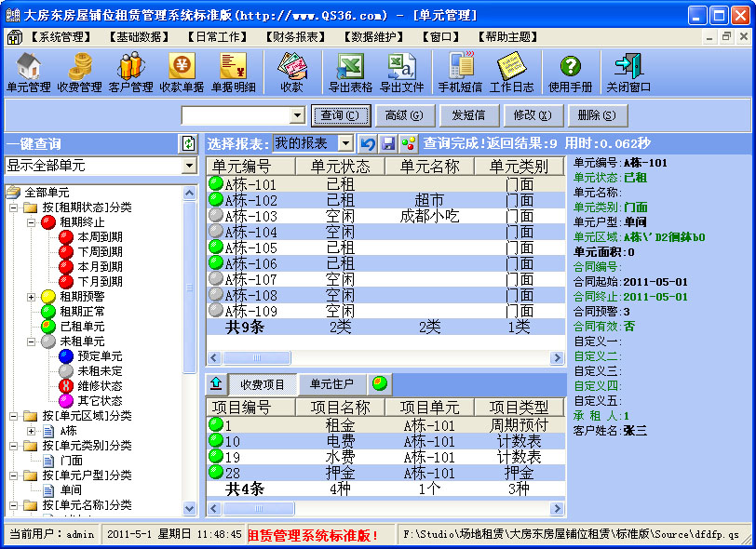
Task: Select row A栋-103 in unit table
Action: 385,216
